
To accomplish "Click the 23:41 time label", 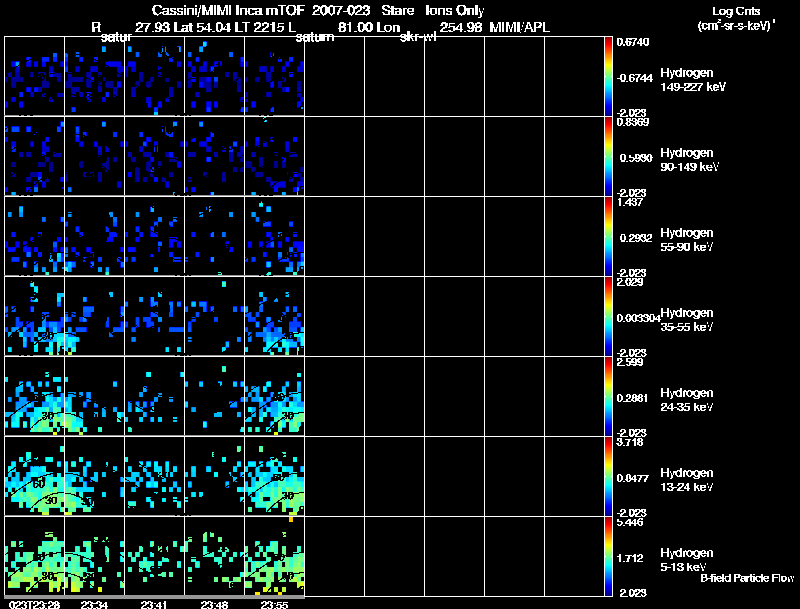I will coord(155,604).
